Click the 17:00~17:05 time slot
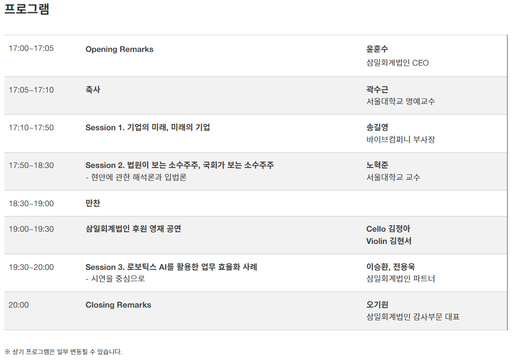The height and width of the screenshot is (361, 512). (31, 48)
